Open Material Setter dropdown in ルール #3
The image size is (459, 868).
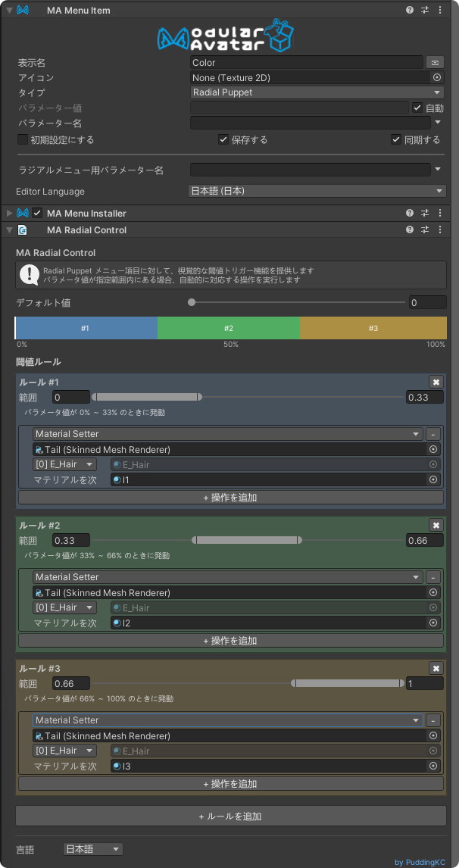[x=228, y=720]
